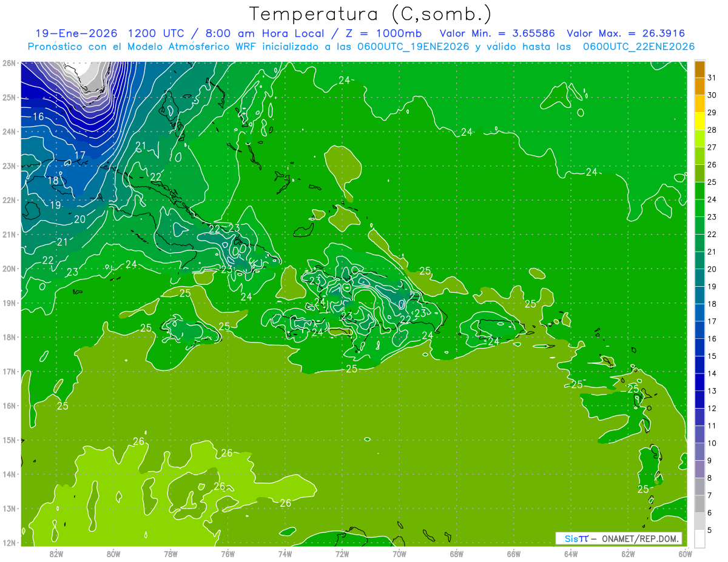This screenshot has height=562, width=728.
Task: Click the '22N' latitude axis label
Action: point(8,199)
